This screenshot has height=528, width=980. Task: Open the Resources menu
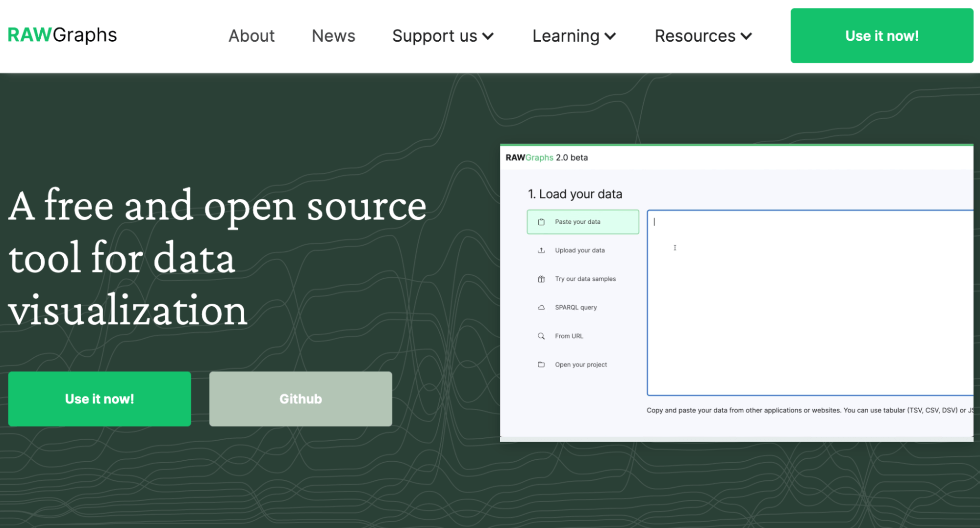[704, 36]
